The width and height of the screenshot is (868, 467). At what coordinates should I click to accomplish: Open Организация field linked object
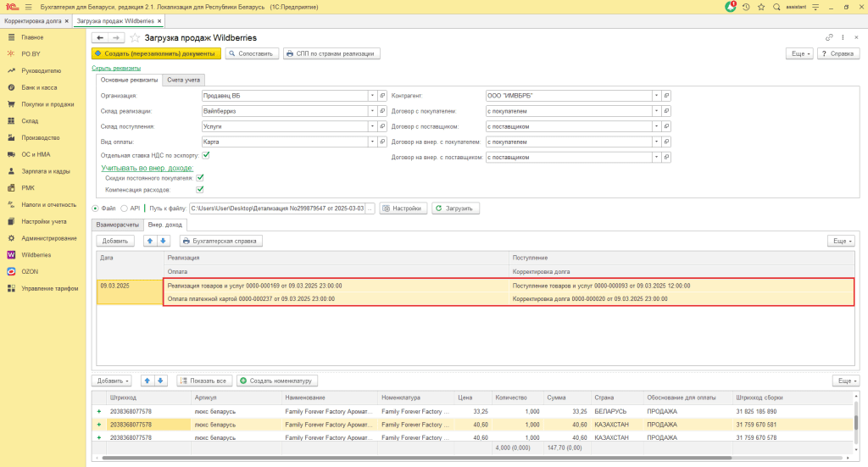tap(382, 96)
